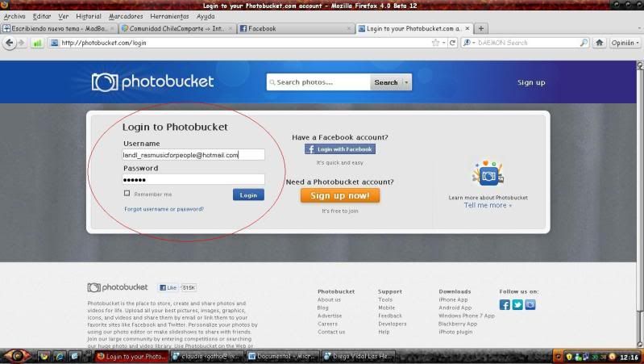Open the address bar history dropdown arrow

click(443, 43)
